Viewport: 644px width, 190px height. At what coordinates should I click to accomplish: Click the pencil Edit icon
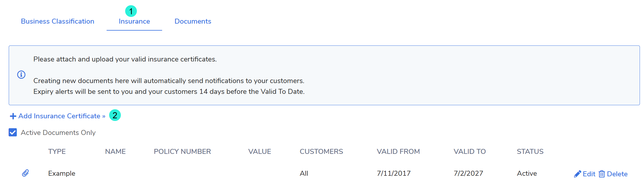coord(577,174)
